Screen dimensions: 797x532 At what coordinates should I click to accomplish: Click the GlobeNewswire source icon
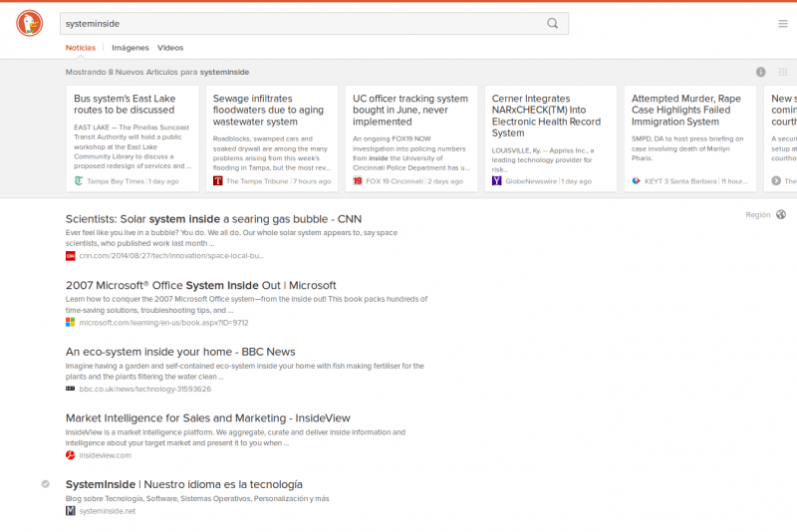496,181
